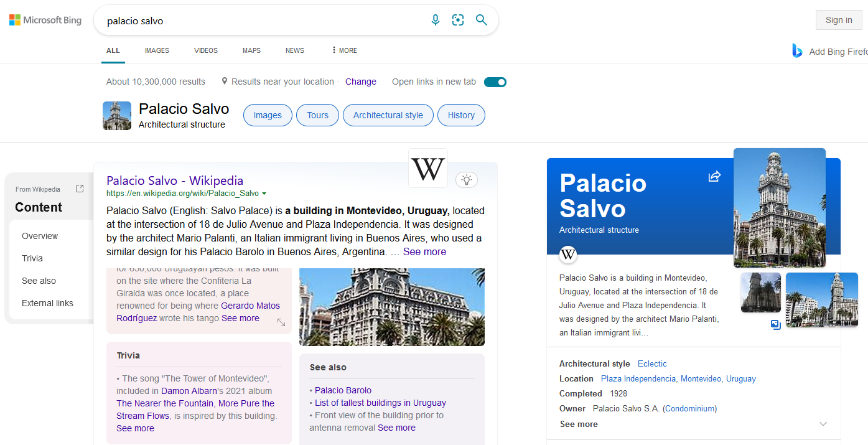The width and height of the screenshot is (868, 445).
Task: Open the small Palacio Salvo header thumbnail
Action: (x=117, y=116)
